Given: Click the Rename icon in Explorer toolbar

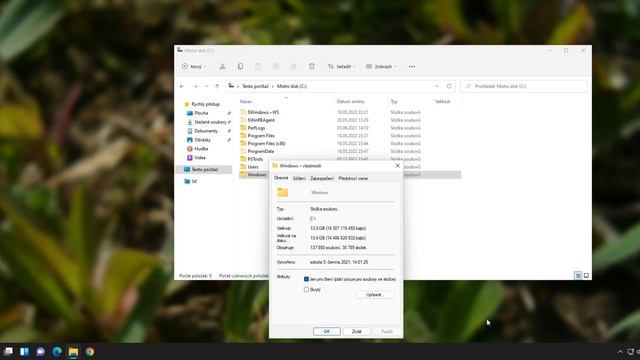Looking at the screenshot, I should pyautogui.click(x=276, y=67).
